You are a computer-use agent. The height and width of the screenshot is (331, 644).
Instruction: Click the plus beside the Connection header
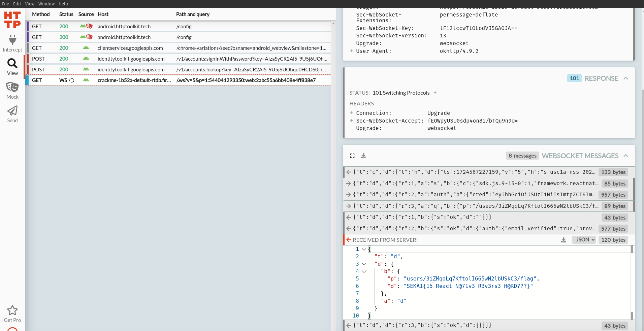(351, 113)
